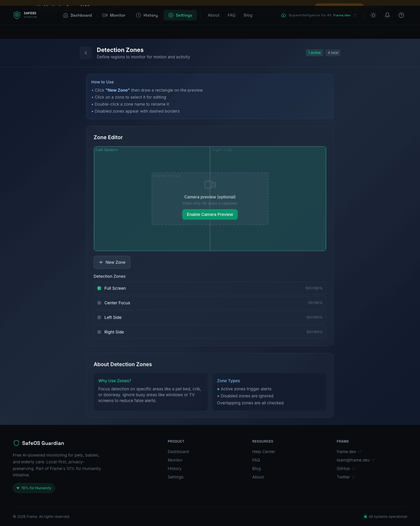Open the Help Center footer link
Screen dimensions: 420x526
264,452
